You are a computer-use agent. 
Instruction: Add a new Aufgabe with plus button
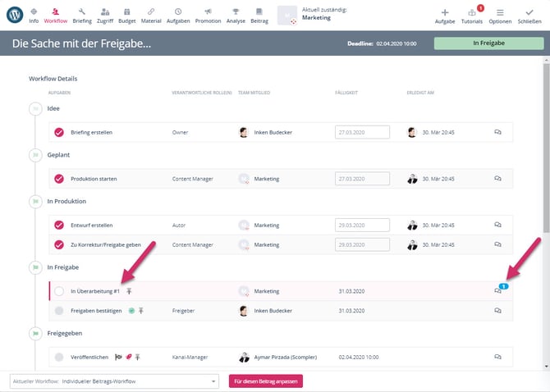click(444, 15)
